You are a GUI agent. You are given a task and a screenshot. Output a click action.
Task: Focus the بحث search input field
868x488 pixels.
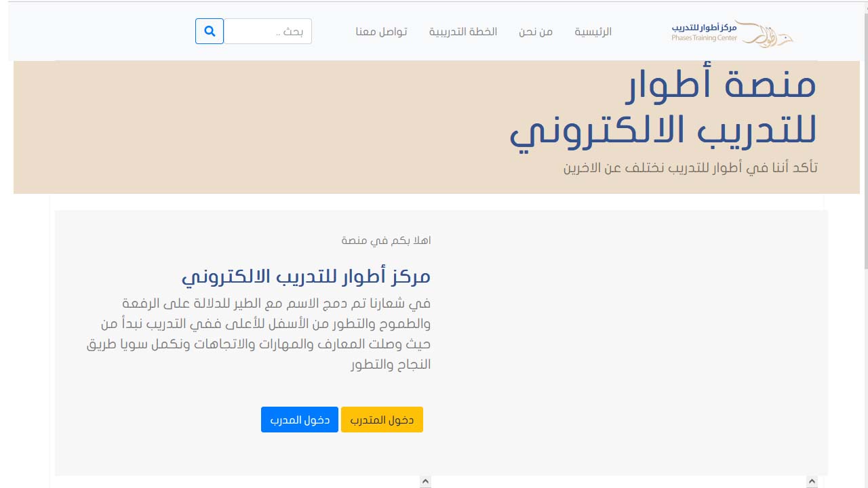pyautogui.click(x=268, y=31)
